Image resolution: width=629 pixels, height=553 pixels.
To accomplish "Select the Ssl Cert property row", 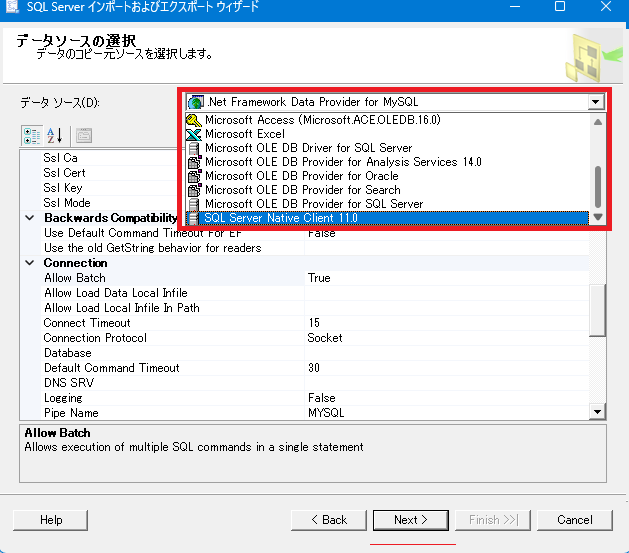I will click(x=110, y=173).
